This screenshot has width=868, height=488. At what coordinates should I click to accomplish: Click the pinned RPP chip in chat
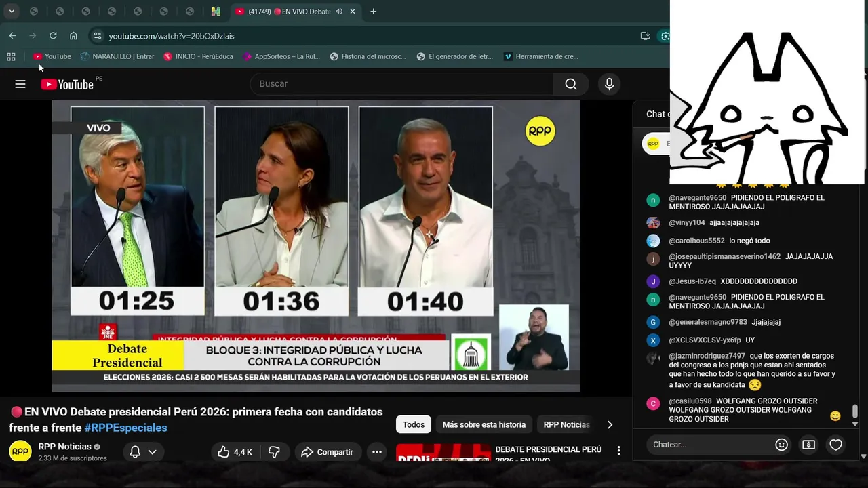click(x=657, y=144)
